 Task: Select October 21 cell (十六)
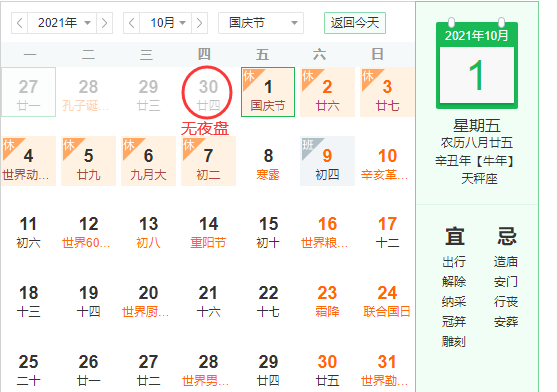tap(208, 298)
